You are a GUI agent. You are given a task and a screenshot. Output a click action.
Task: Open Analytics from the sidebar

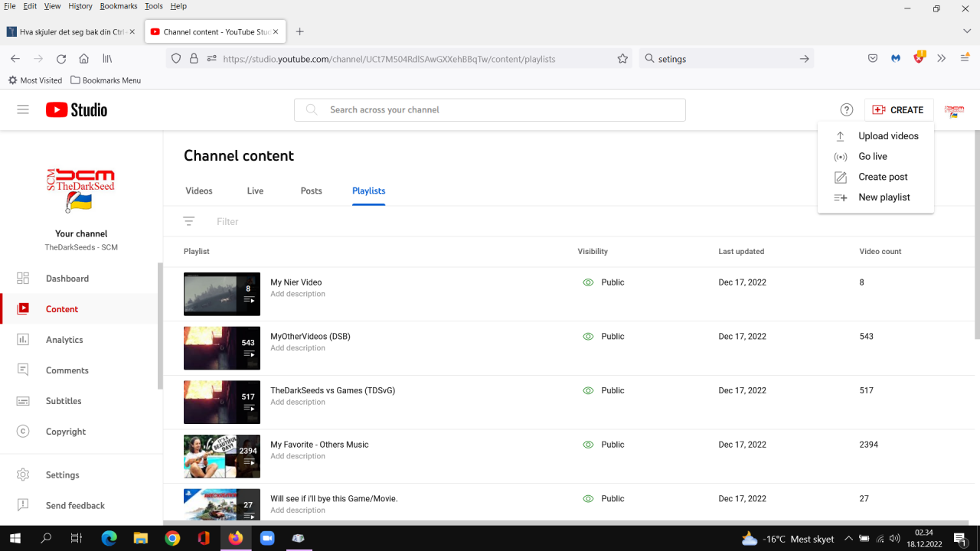coord(64,340)
